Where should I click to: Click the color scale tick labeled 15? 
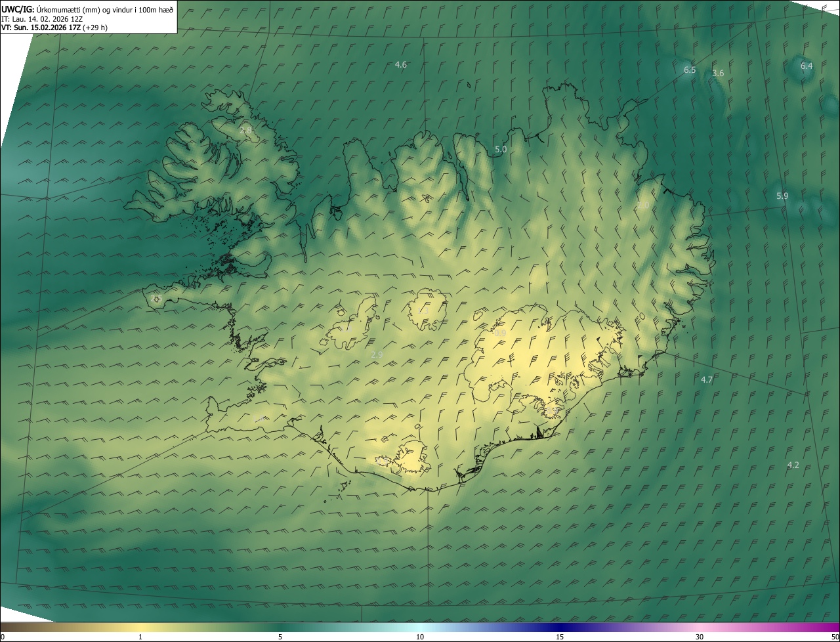[560, 637]
